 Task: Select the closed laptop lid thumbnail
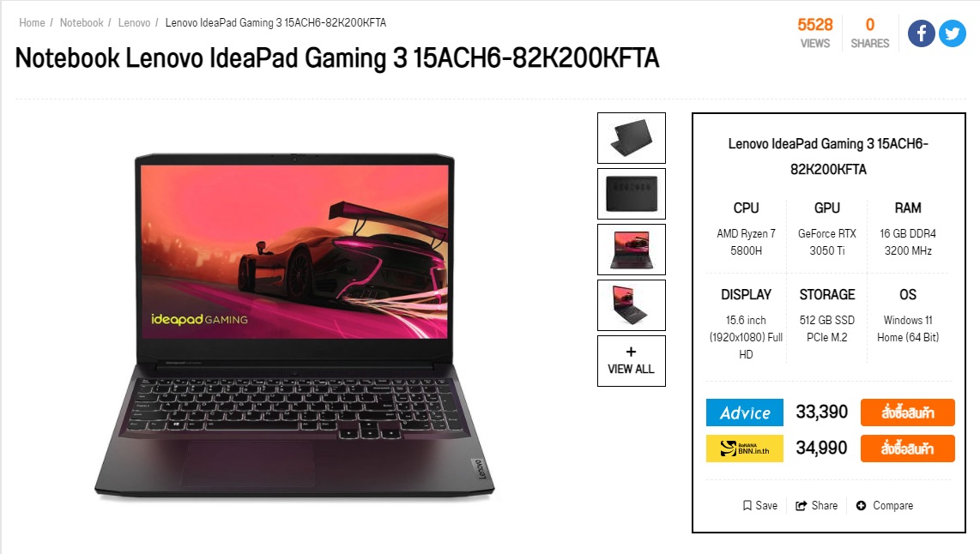click(632, 138)
